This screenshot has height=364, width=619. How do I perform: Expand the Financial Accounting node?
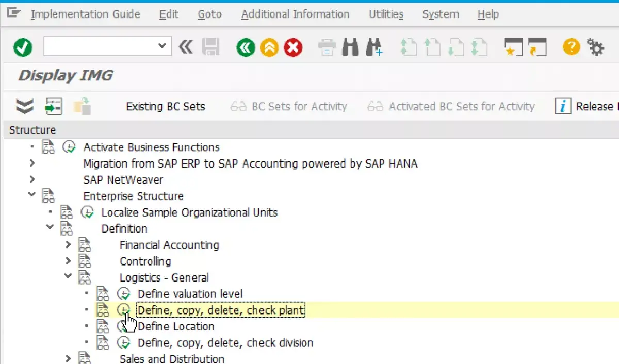point(68,245)
